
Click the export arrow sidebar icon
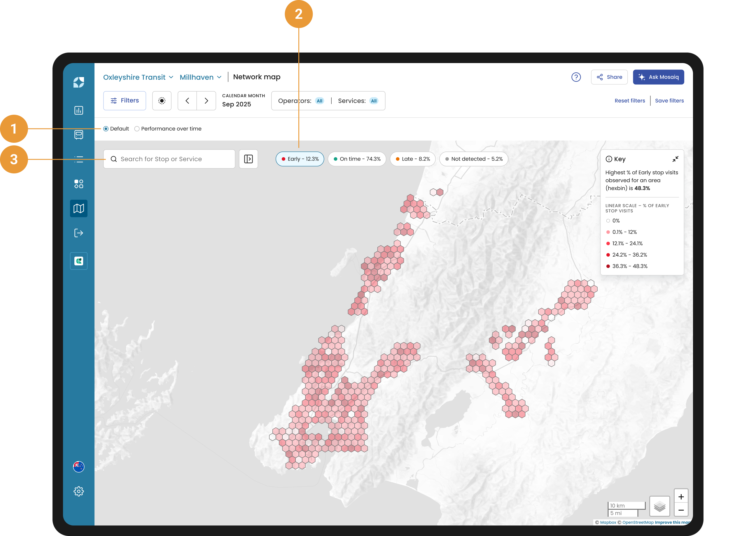[x=78, y=233]
